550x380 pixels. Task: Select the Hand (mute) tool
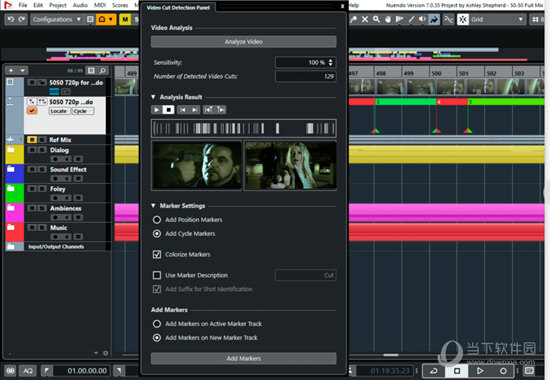pos(388,19)
